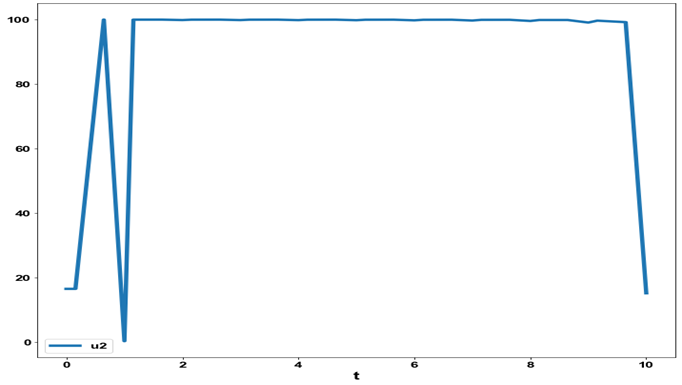Screen dimensions: 682x385
Task: Select y-axis tick label 40
Action: [x=23, y=214]
